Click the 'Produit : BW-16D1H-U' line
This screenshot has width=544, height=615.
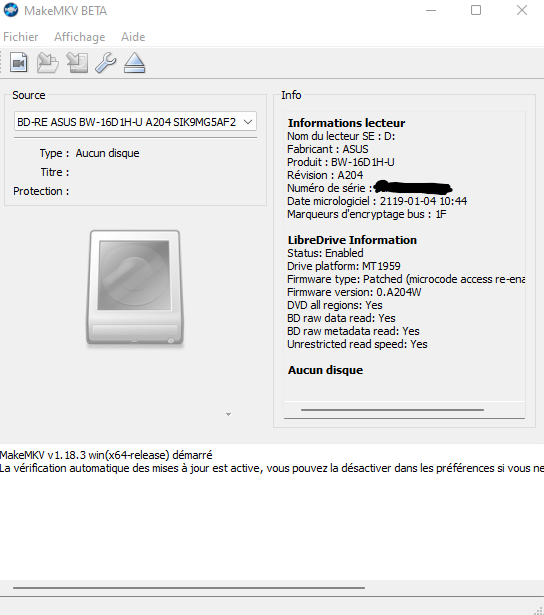coord(340,162)
